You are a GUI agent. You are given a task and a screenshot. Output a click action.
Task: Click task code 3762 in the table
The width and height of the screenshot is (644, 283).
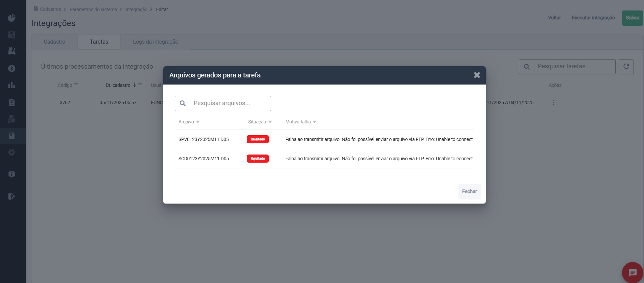(x=65, y=102)
